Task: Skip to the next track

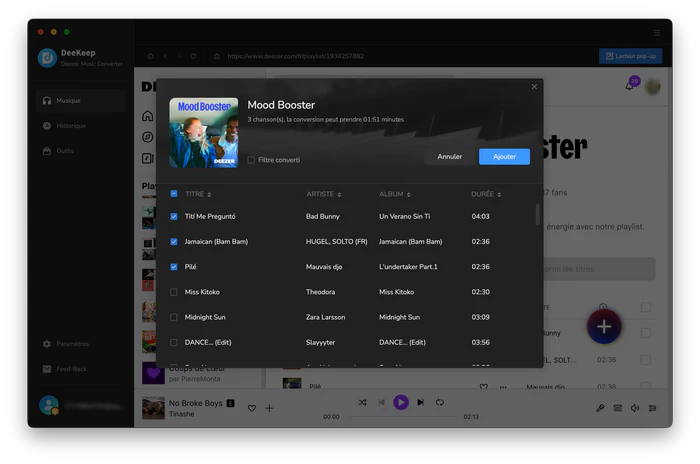Action: [x=421, y=402]
